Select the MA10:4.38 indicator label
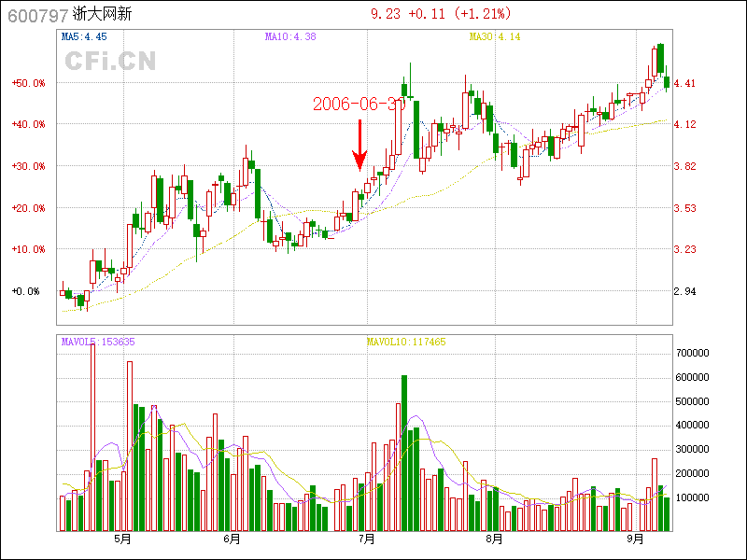Viewport: 747px width, 560px height. pyautogui.click(x=290, y=37)
